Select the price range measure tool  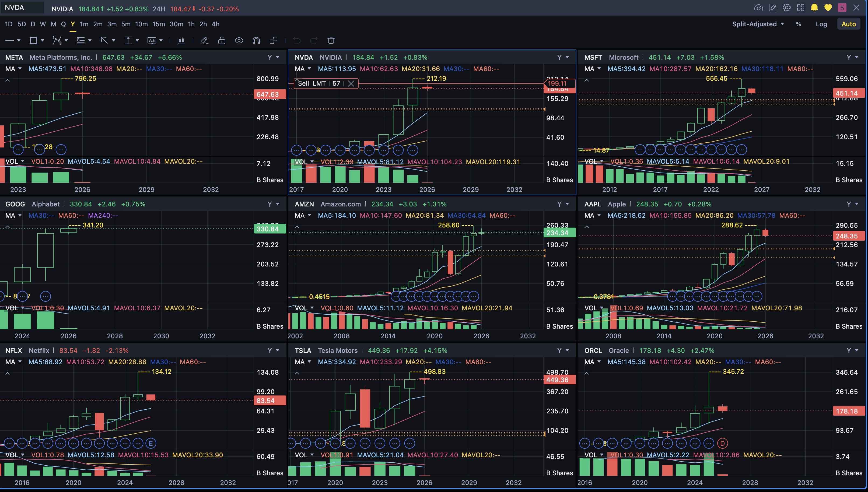point(128,41)
